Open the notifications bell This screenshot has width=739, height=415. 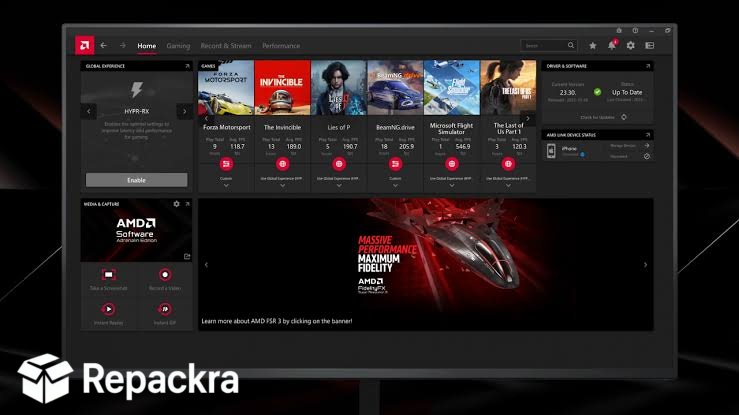[612, 46]
